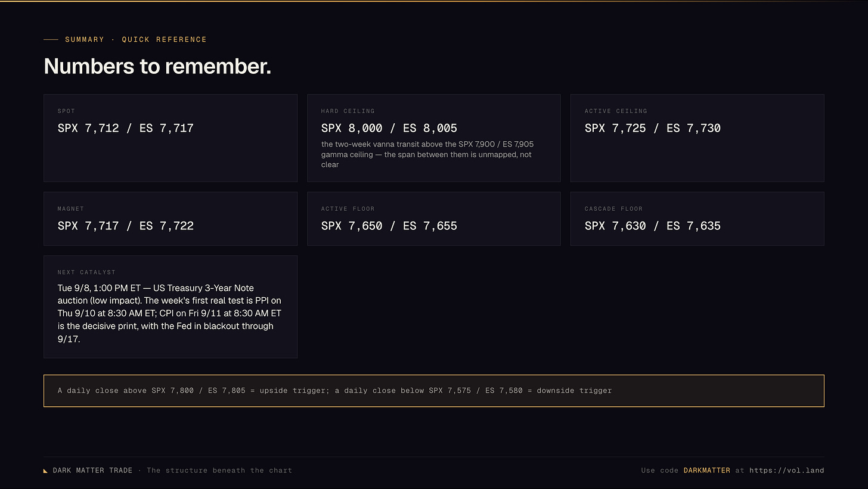
Task: Click the Dark Matter Trade footer title
Action: (92, 470)
